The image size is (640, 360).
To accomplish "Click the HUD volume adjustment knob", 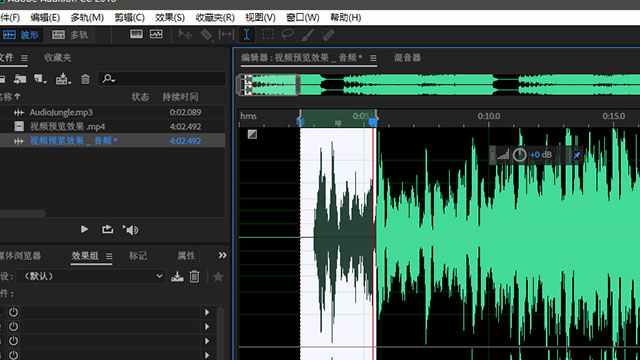I will [x=519, y=155].
